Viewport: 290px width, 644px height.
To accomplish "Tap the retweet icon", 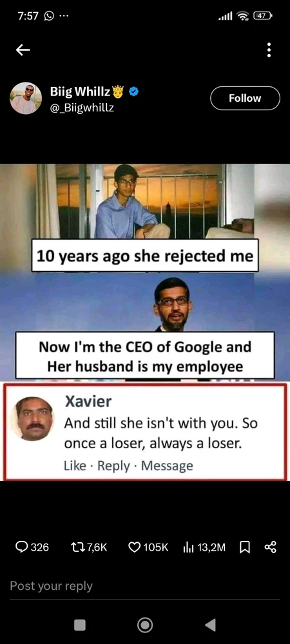I will tap(77, 547).
